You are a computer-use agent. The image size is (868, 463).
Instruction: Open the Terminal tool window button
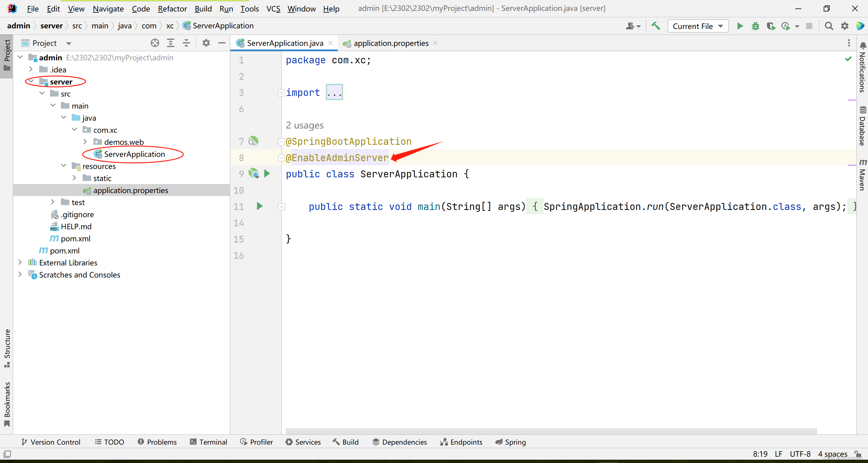(x=208, y=442)
